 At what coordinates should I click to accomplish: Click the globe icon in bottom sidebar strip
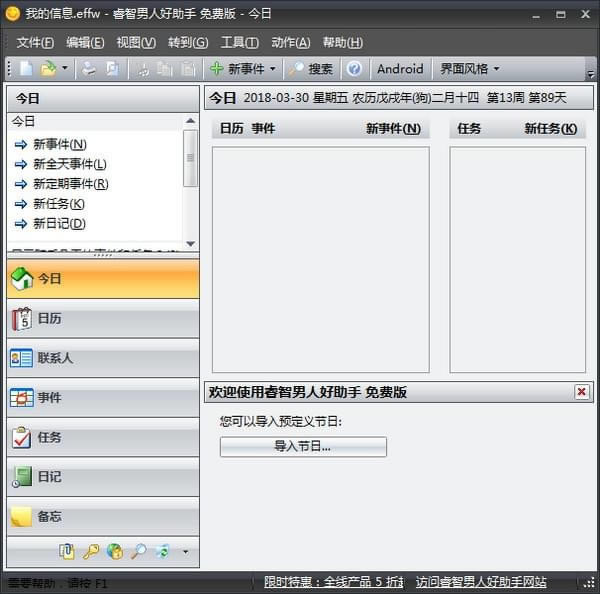tap(115, 552)
